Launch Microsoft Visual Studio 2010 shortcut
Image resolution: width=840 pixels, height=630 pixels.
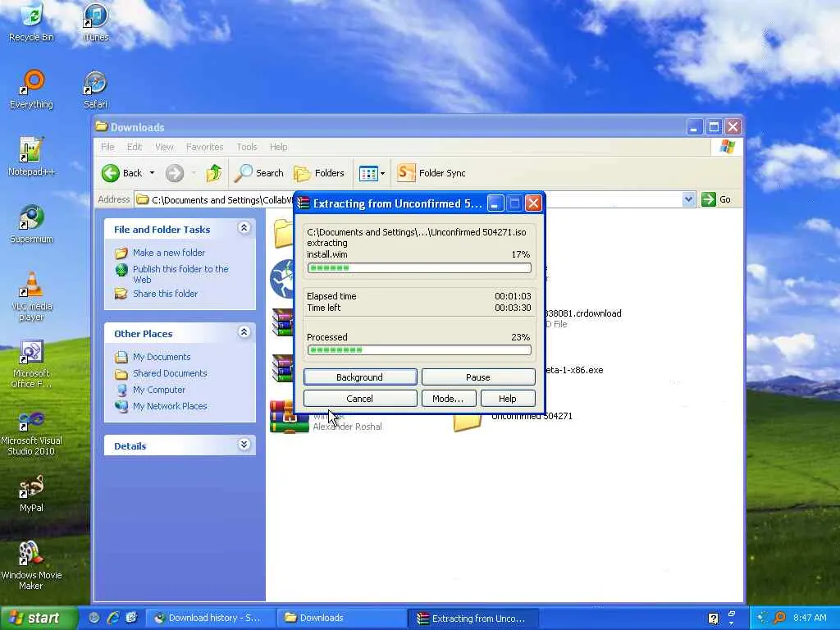[x=31, y=431]
